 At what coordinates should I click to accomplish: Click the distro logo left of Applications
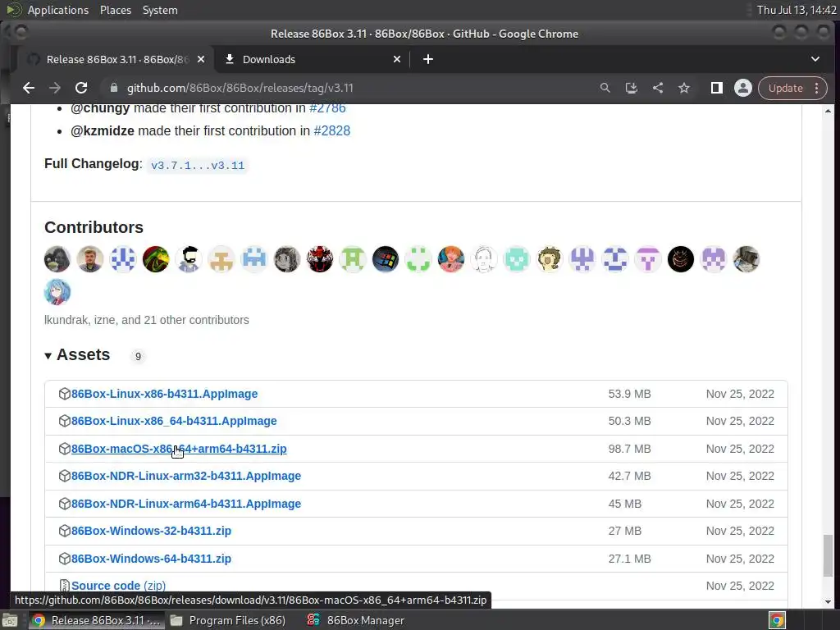coord(14,10)
